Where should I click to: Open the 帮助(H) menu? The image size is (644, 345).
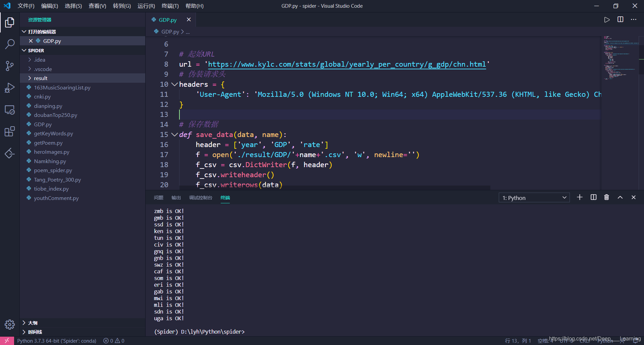[x=195, y=6]
